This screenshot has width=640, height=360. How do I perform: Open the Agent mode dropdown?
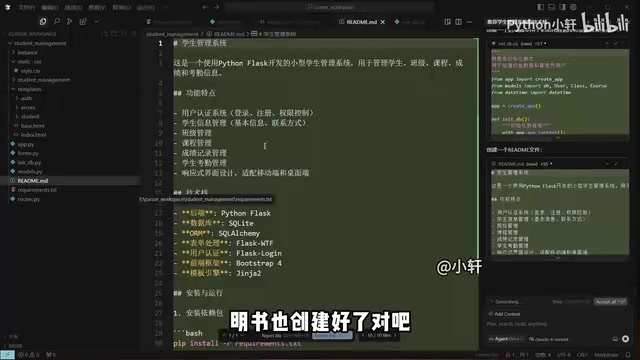point(507,339)
